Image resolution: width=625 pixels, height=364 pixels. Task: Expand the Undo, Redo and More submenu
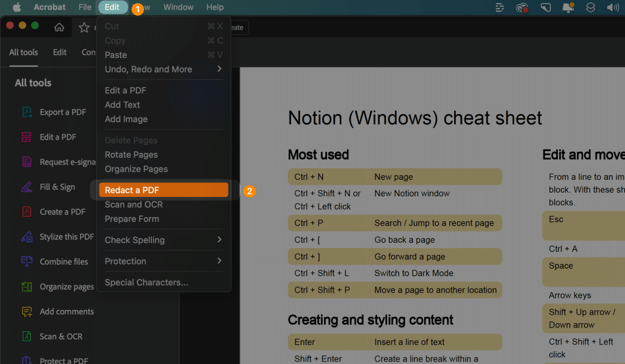163,70
